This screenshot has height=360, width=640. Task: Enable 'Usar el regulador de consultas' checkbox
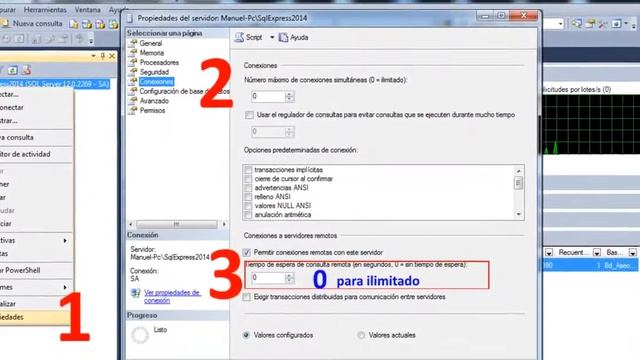tap(249, 115)
